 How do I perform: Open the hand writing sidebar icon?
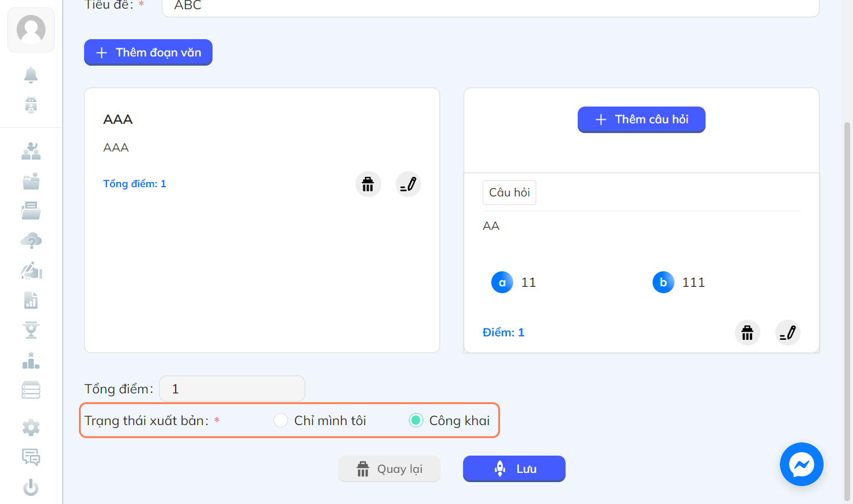[31, 270]
